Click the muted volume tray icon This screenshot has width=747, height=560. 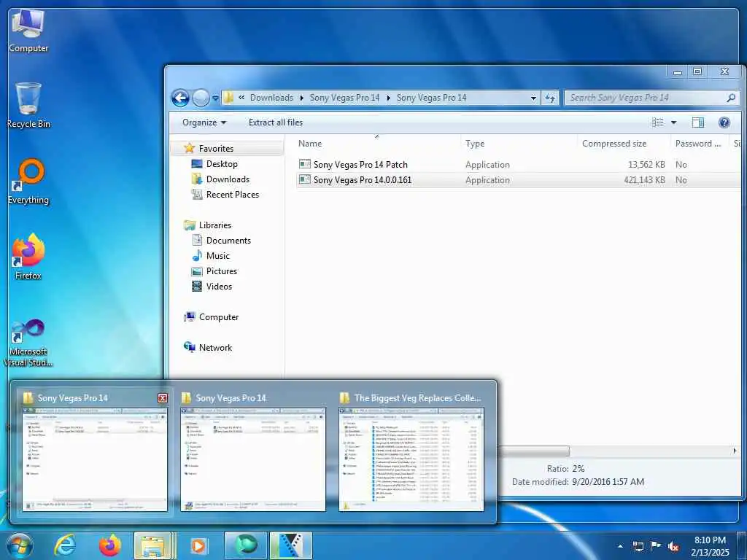click(673, 546)
